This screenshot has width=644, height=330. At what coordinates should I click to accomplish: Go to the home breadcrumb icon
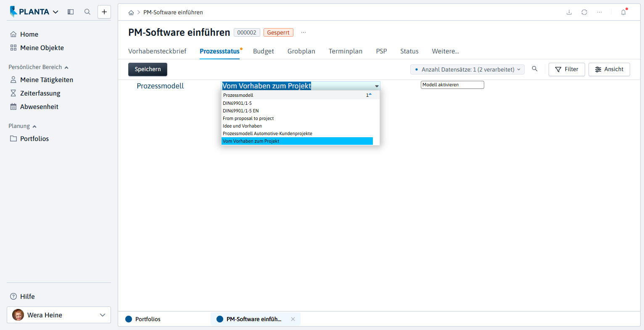point(131,13)
